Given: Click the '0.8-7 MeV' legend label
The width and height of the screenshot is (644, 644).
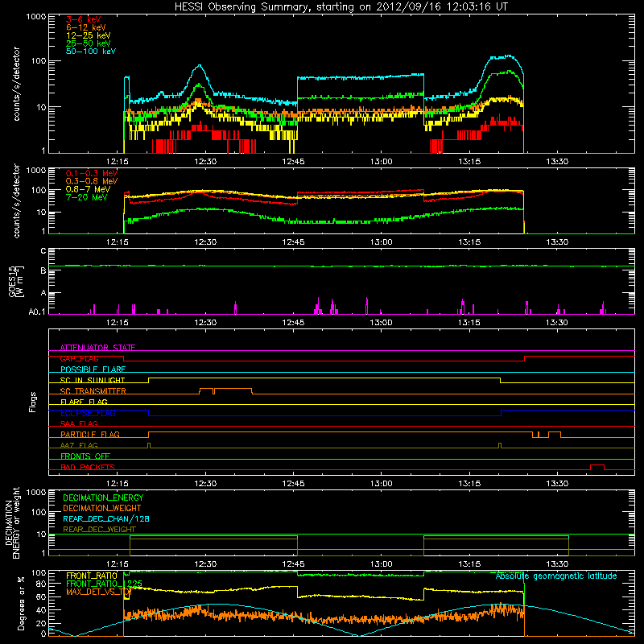Looking at the screenshot, I should (89, 189).
